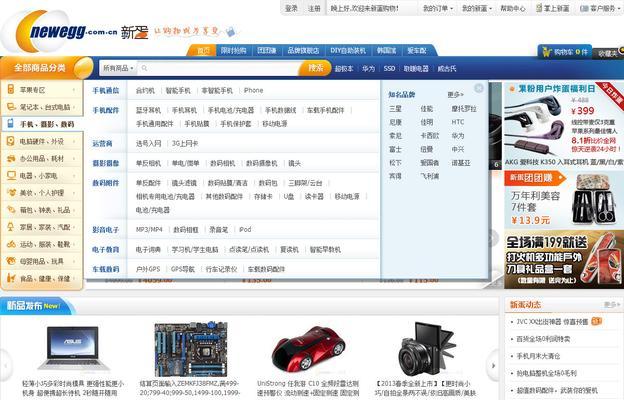Close the category flyout with X icon
The width and height of the screenshot is (624, 400).
coord(479,88)
